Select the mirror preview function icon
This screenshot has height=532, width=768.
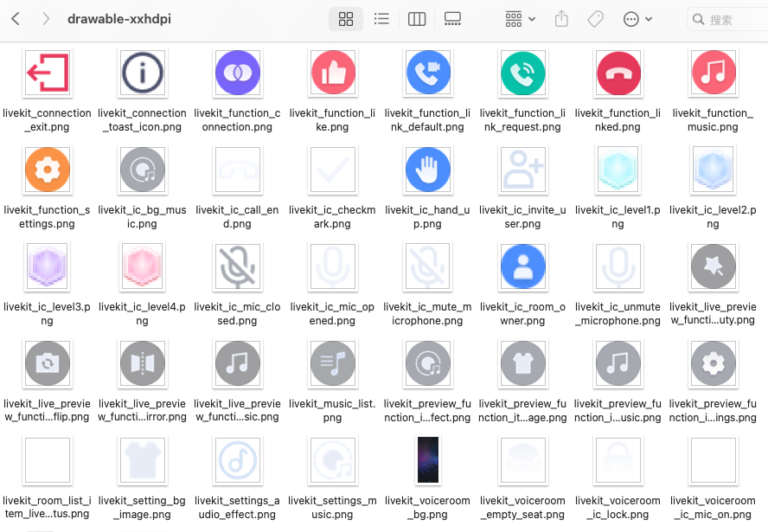point(142,363)
